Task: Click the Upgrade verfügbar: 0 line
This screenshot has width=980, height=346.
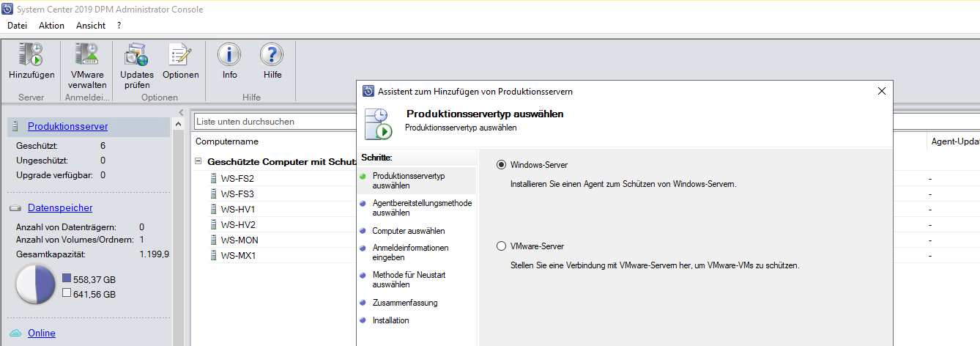Action: pyautogui.click(x=61, y=175)
